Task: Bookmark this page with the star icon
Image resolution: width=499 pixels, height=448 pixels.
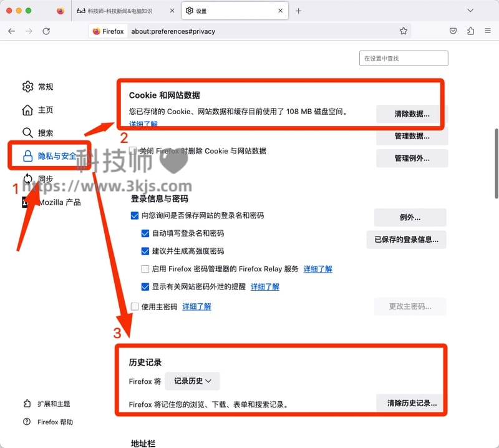Action: tap(404, 31)
